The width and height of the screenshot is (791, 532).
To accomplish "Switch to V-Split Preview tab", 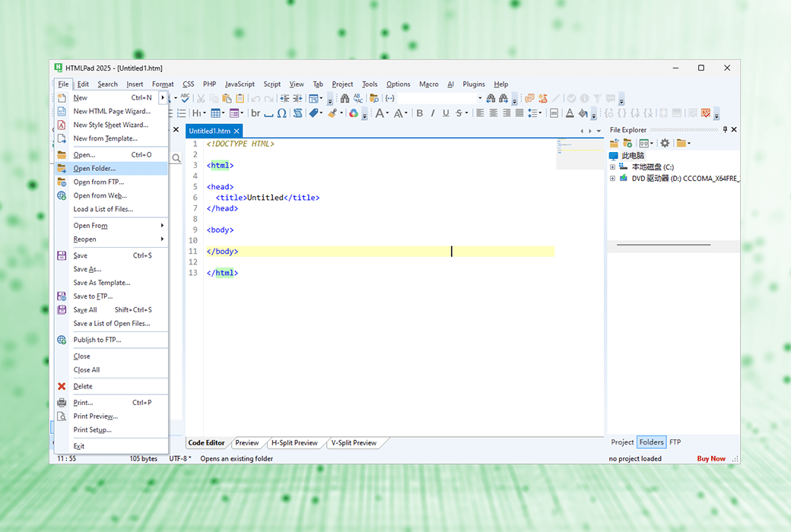I will click(x=354, y=443).
